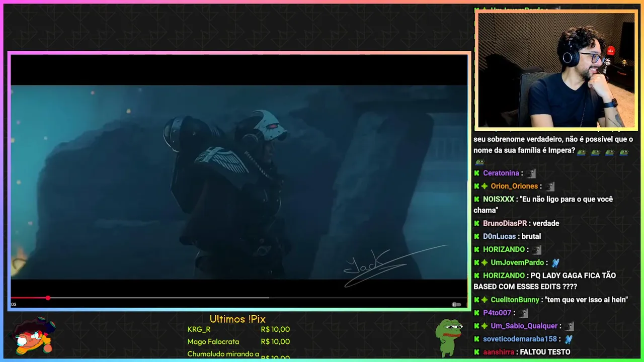
Task: Click the emote in P4to007's message
Action: coord(523,313)
